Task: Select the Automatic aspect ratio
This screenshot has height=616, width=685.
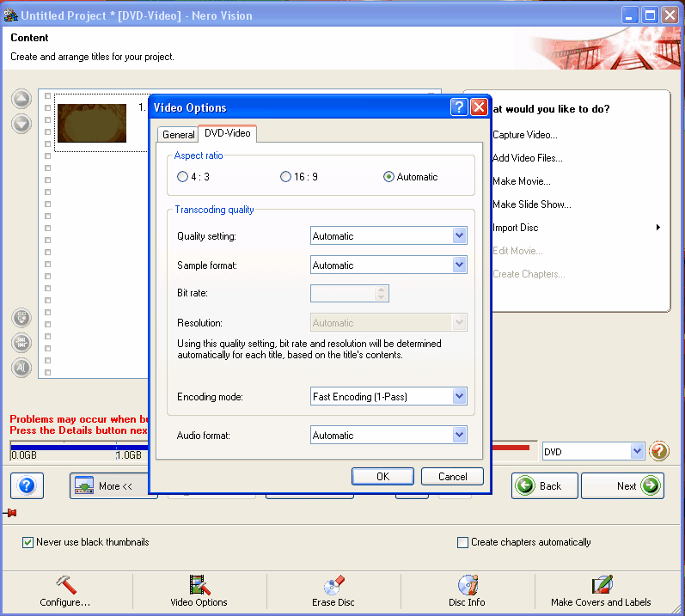Action: 388,177
